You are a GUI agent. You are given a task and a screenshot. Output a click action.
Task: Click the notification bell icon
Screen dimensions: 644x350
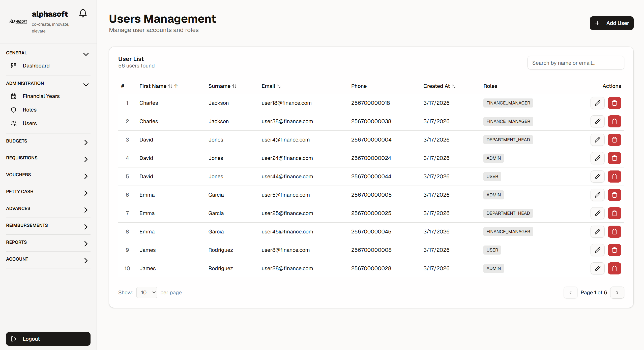[83, 13]
